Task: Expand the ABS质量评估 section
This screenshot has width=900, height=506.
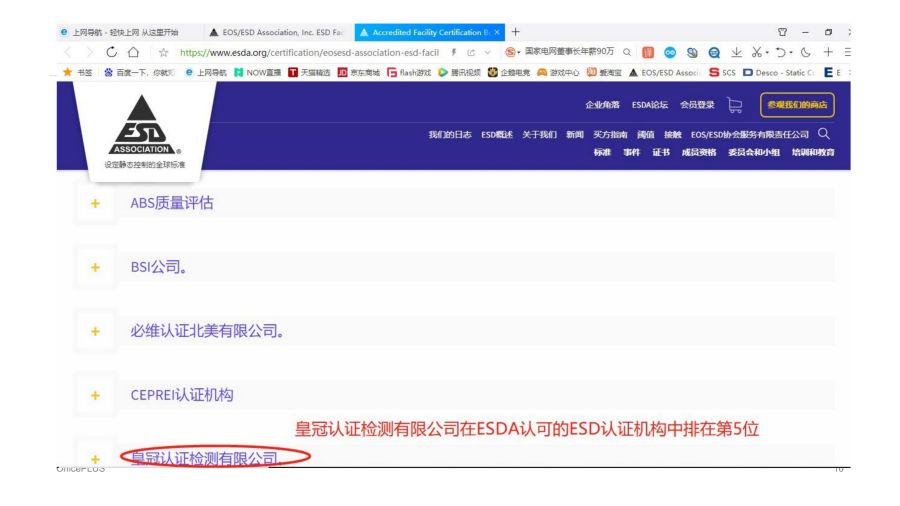Action: coord(95,203)
